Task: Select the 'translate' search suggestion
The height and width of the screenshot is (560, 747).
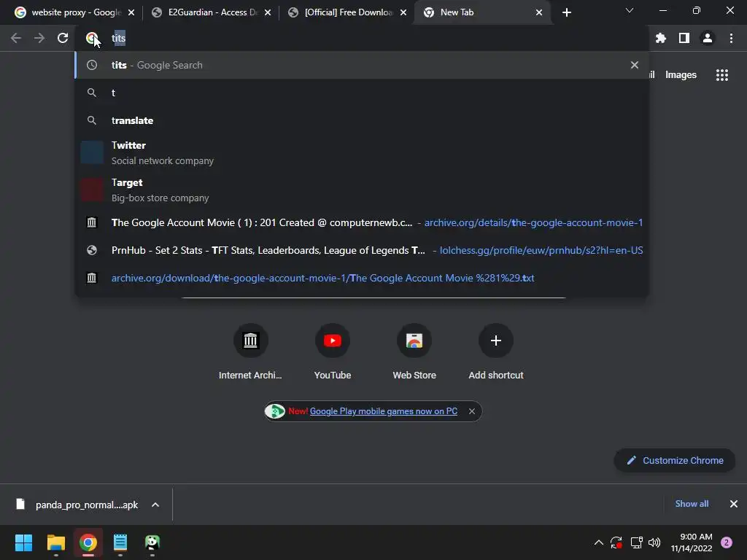Action: click(x=362, y=120)
